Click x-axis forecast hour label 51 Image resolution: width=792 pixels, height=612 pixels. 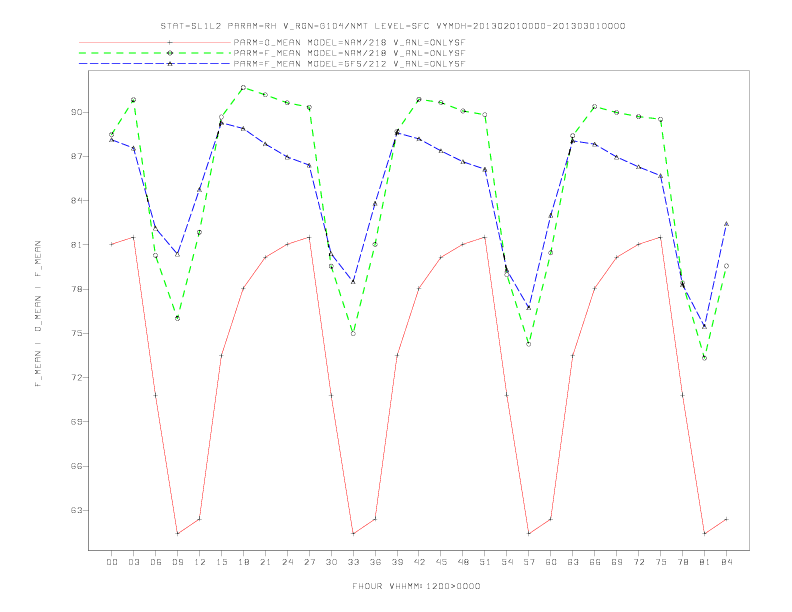click(485, 562)
